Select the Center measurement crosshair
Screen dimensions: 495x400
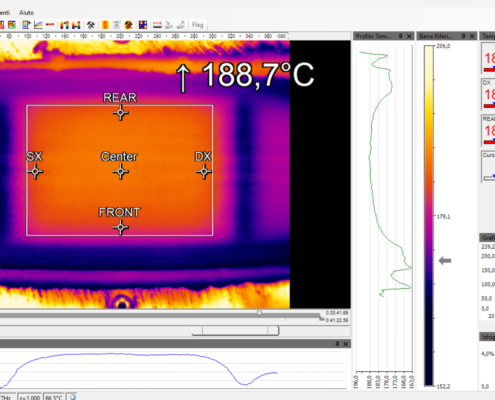point(121,172)
